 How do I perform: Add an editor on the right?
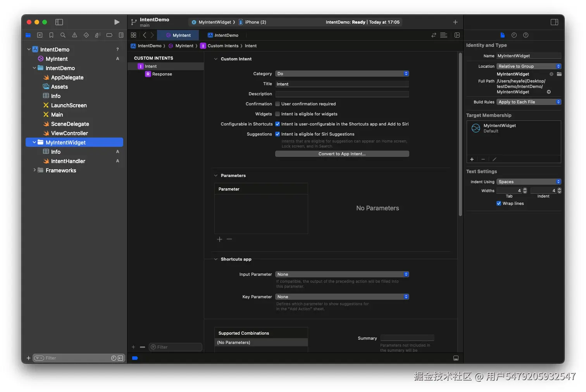[x=457, y=35]
